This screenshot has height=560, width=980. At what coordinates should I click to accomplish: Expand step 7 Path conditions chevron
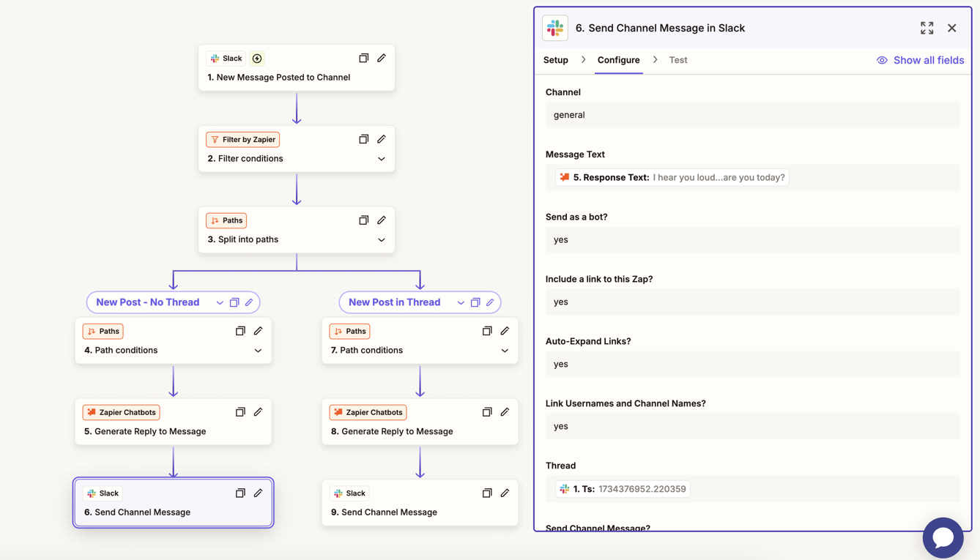505,351
